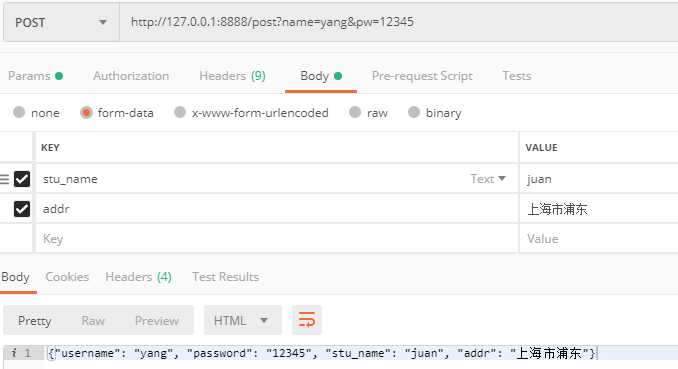Switch to the Params tab

[x=35, y=76]
